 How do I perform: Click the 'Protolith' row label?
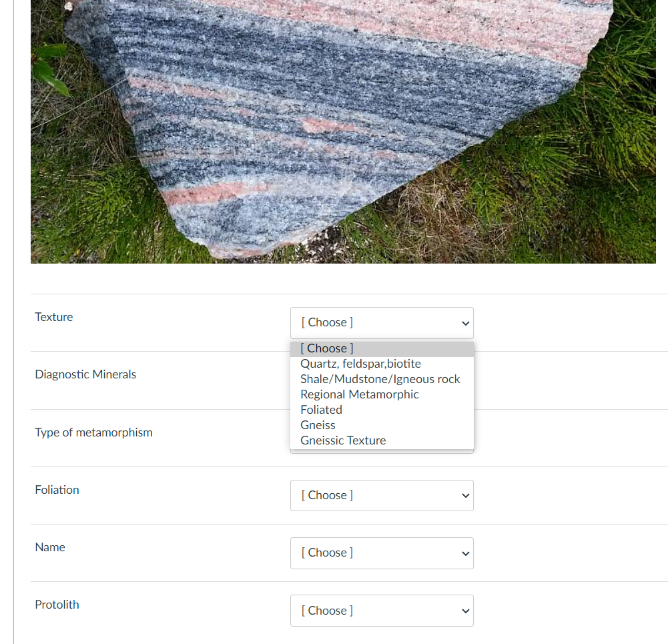pyautogui.click(x=57, y=605)
